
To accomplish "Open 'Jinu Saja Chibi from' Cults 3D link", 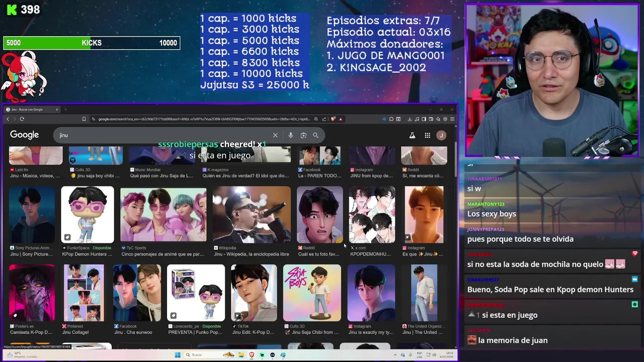I will point(311,332).
